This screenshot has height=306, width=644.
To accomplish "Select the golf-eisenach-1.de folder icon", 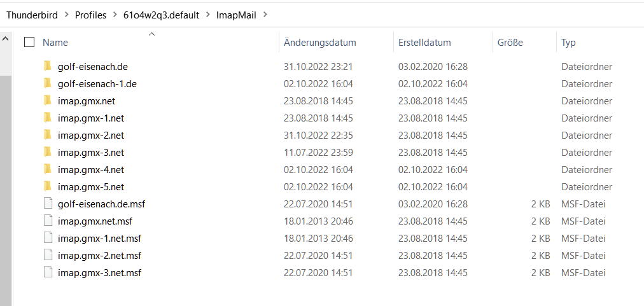I will coord(48,83).
